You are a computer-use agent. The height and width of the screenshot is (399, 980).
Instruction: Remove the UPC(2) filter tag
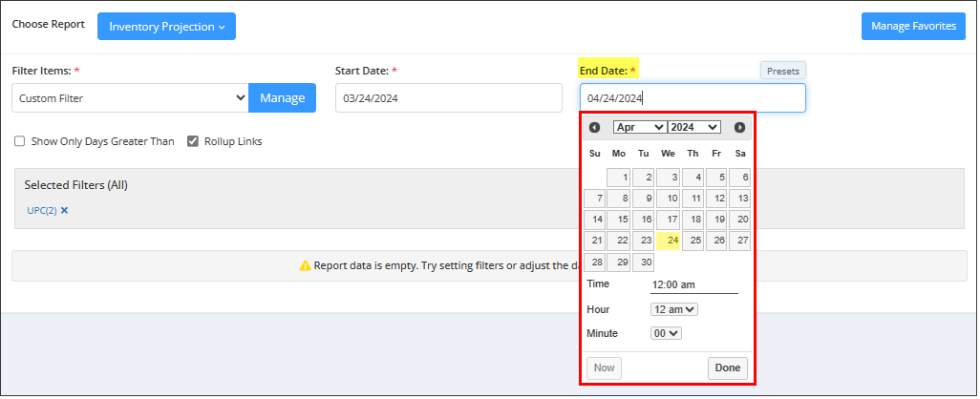[64, 210]
